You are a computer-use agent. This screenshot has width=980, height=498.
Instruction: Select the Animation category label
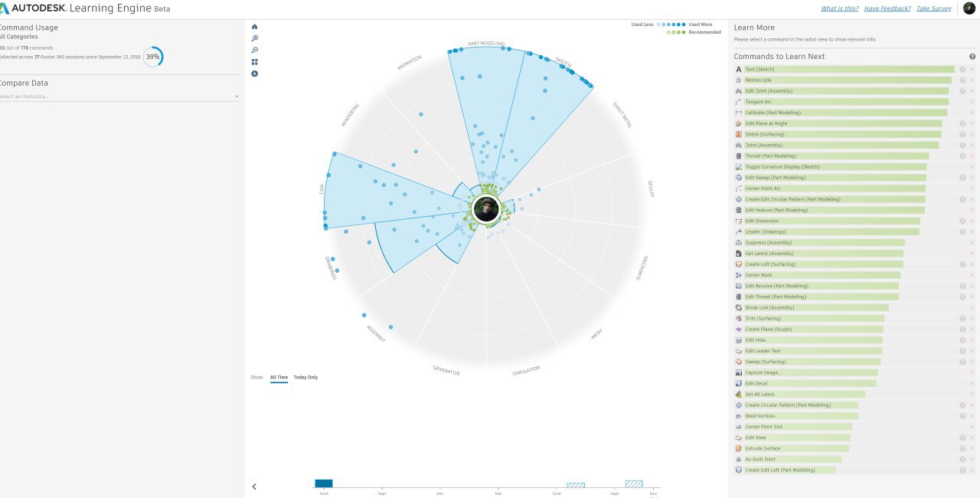[410, 63]
